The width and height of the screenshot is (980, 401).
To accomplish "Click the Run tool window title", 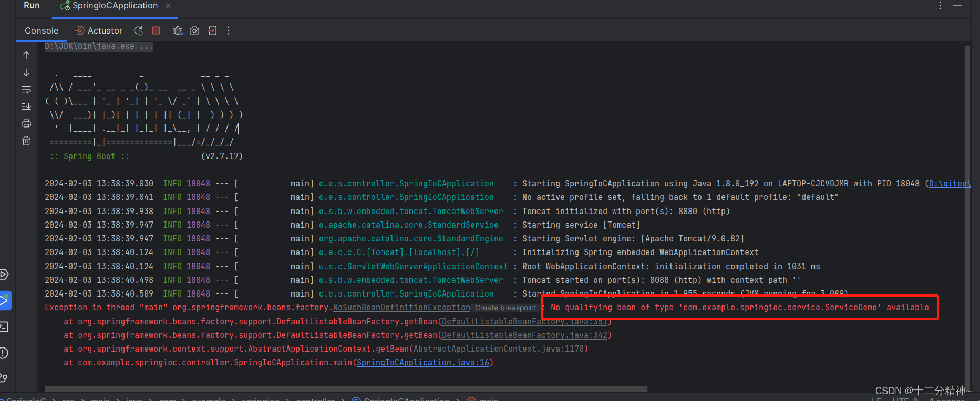I will (32, 5).
